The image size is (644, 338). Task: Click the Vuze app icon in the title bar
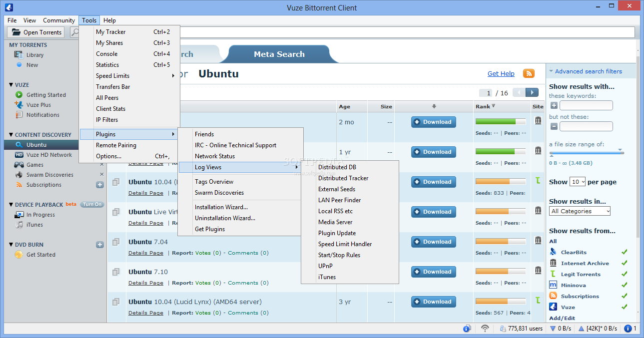8,7
